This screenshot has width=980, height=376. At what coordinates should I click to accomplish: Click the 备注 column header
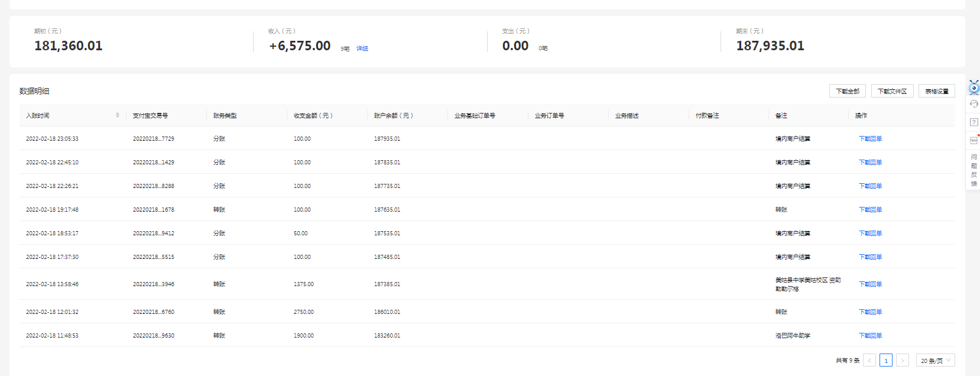pyautogui.click(x=781, y=115)
